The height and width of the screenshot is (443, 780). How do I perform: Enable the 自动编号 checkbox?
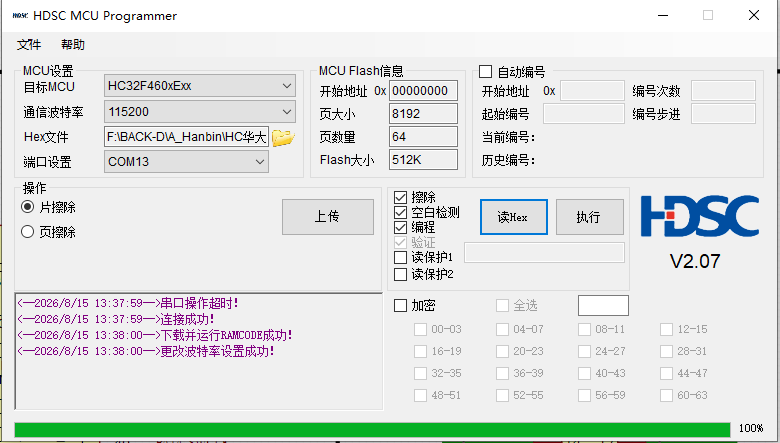click(486, 72)
